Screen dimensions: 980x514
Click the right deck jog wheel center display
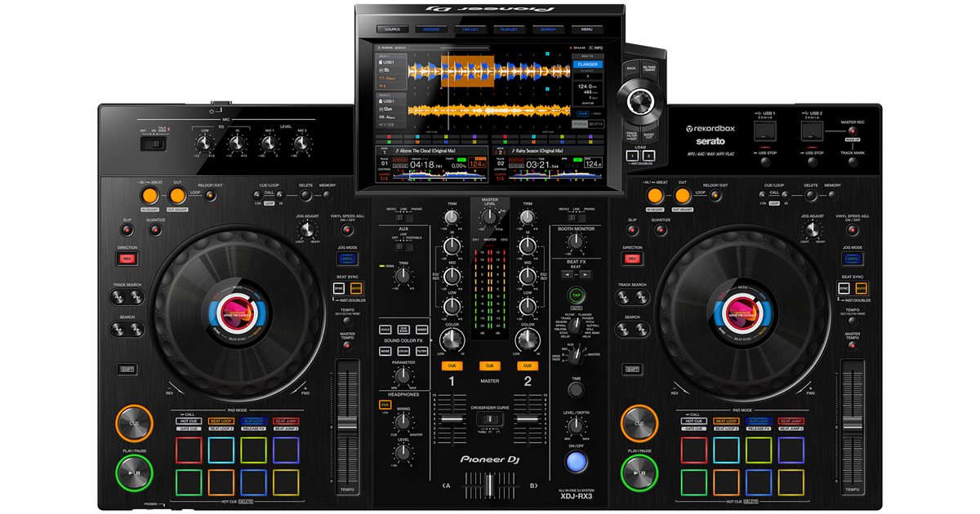[742, 313]
